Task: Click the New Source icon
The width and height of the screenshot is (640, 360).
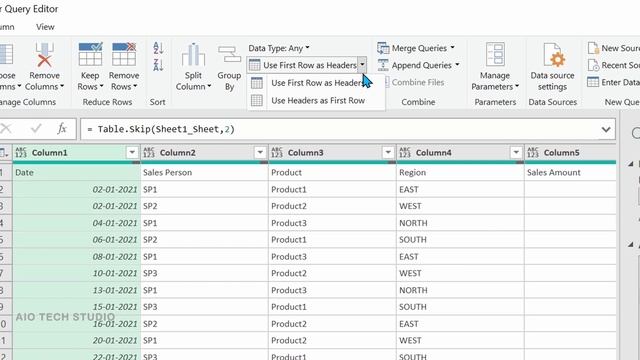Action: pyautogui.click(x=593, y=48)
